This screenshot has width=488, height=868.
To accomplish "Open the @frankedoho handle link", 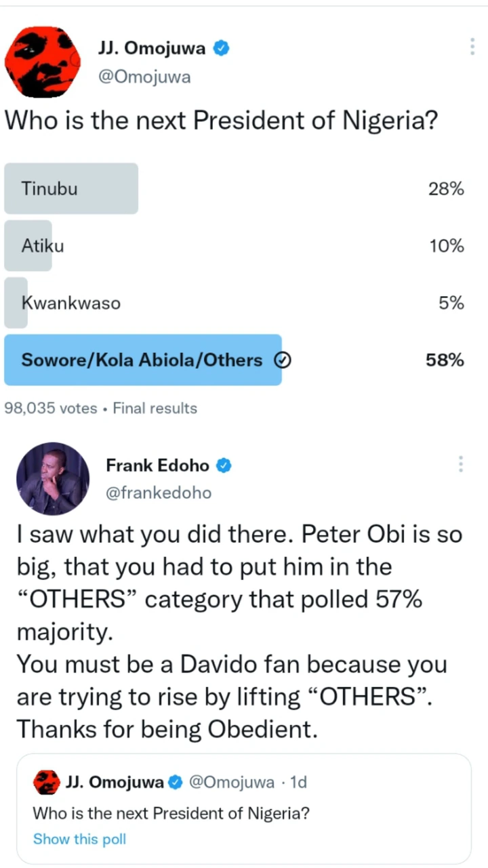I will (159, 493).
